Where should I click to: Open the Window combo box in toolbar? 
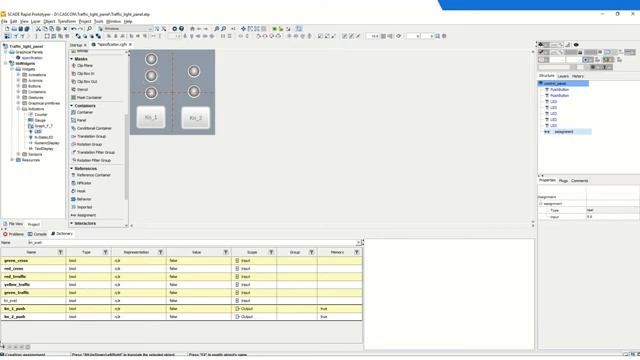click(x=128, y=29)
